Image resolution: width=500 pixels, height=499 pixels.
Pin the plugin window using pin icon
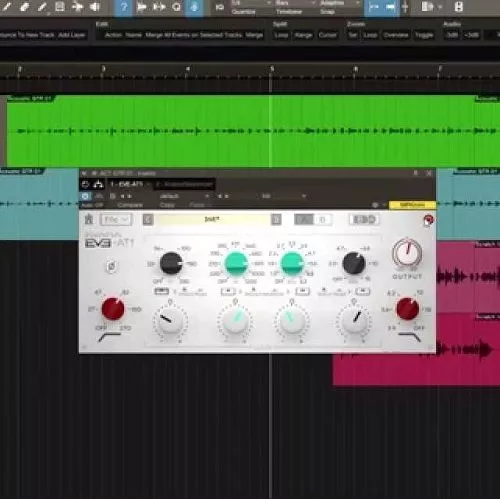click(415, 173)
